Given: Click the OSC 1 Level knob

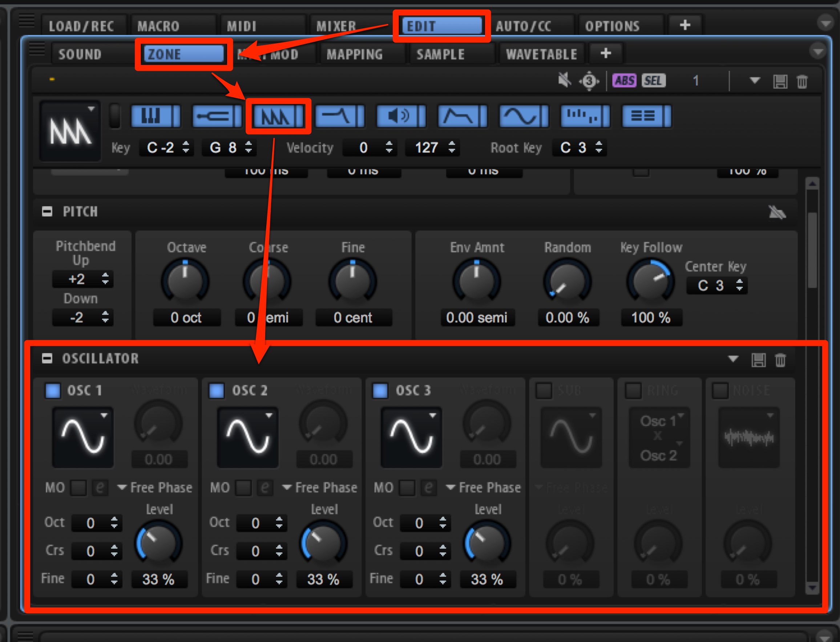Looking at the screenshot, I should pos(158,543).
